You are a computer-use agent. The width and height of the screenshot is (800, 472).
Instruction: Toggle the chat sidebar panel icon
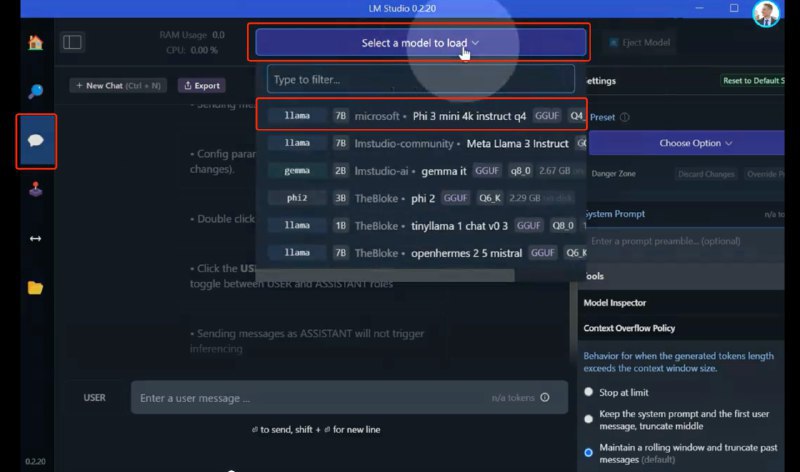(x=72, y=42)
